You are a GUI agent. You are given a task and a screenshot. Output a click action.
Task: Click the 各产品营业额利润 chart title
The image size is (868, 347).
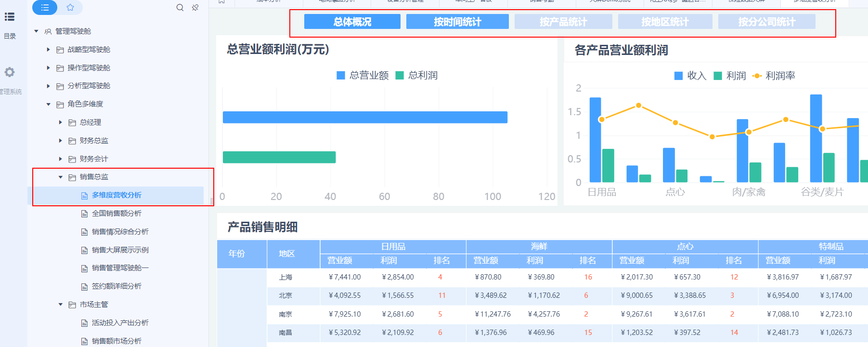coord(621,50)
